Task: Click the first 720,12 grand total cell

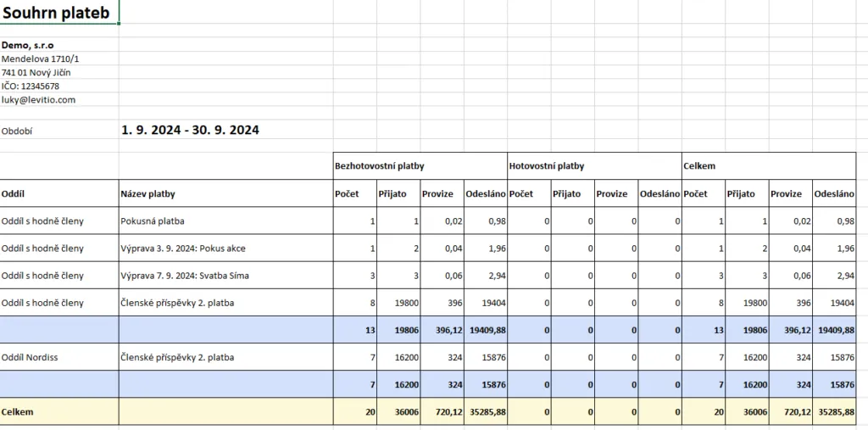Action: click(442, 411)
